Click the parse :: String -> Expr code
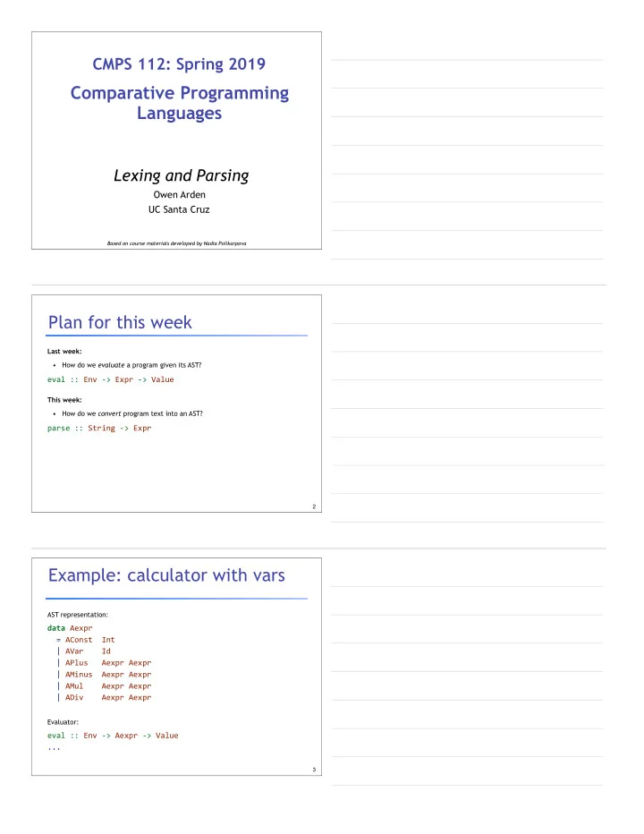This screenshot has width=644, height=834. pyautogui.click(x=99, y=428)
